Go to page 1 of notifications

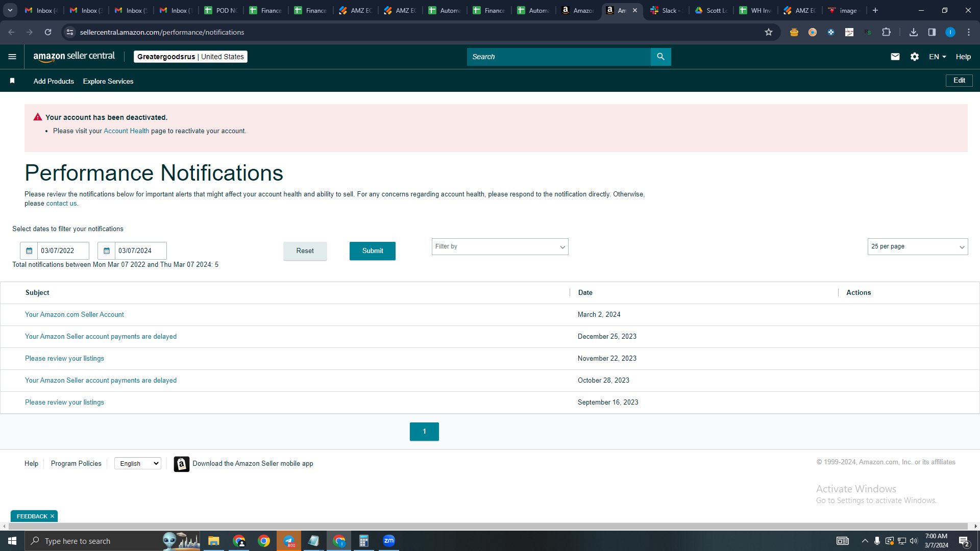424,432
